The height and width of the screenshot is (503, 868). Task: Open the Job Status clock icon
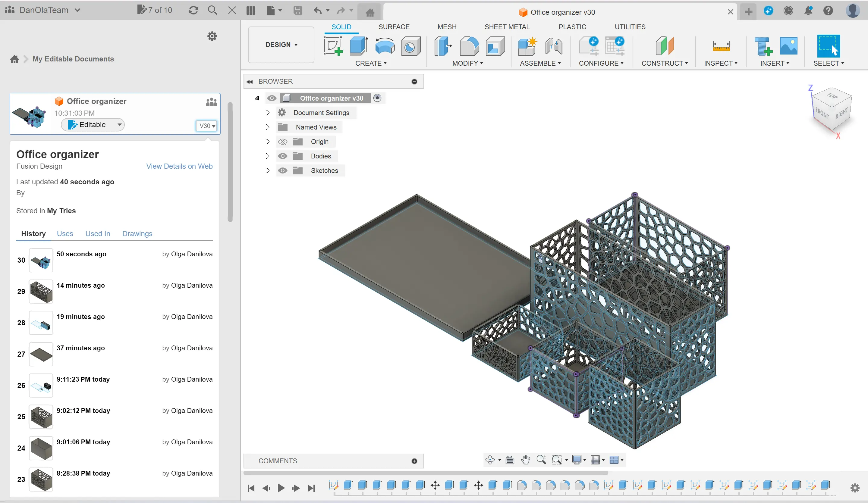click(788, 11)
